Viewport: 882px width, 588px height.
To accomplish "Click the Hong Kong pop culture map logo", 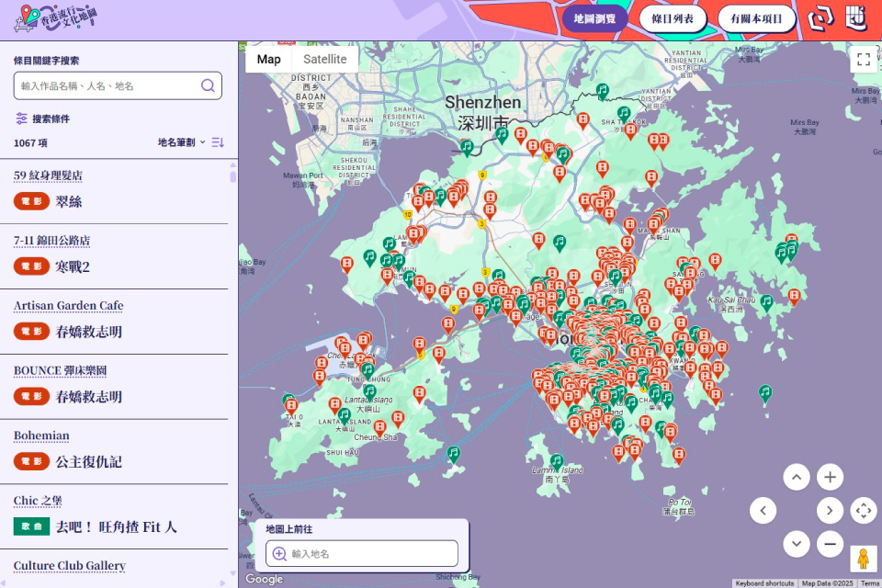I will pyautogui.click(x=56, y=18).
